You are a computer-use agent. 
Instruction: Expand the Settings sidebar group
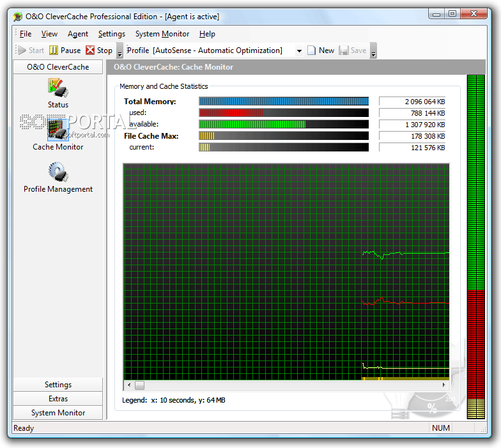coord(58,385)
